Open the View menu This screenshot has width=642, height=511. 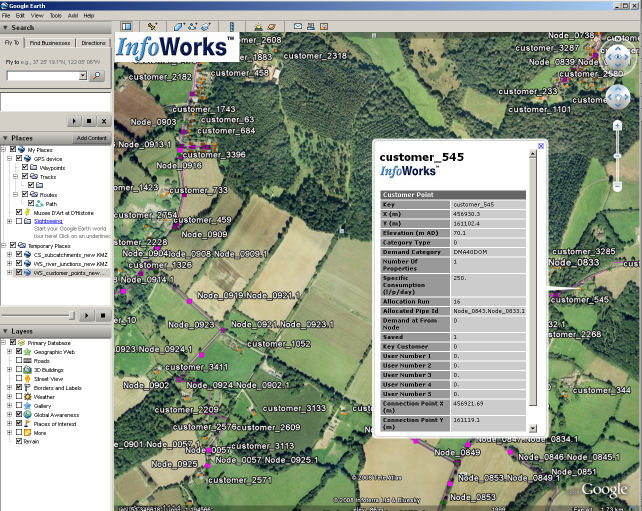click(x=37, y=16)
